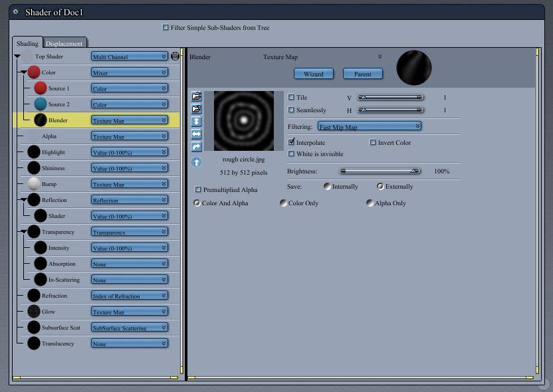Click the blue Source 2 sphere

41,104
